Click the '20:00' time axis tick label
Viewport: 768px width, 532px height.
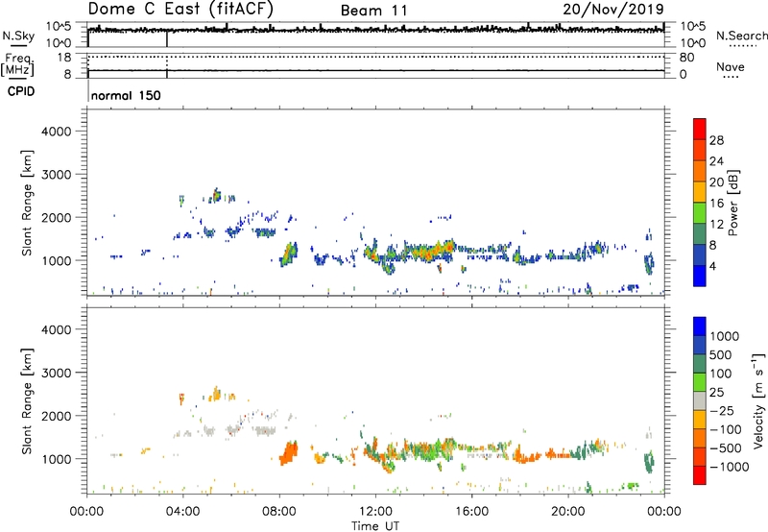pos(567,512)
